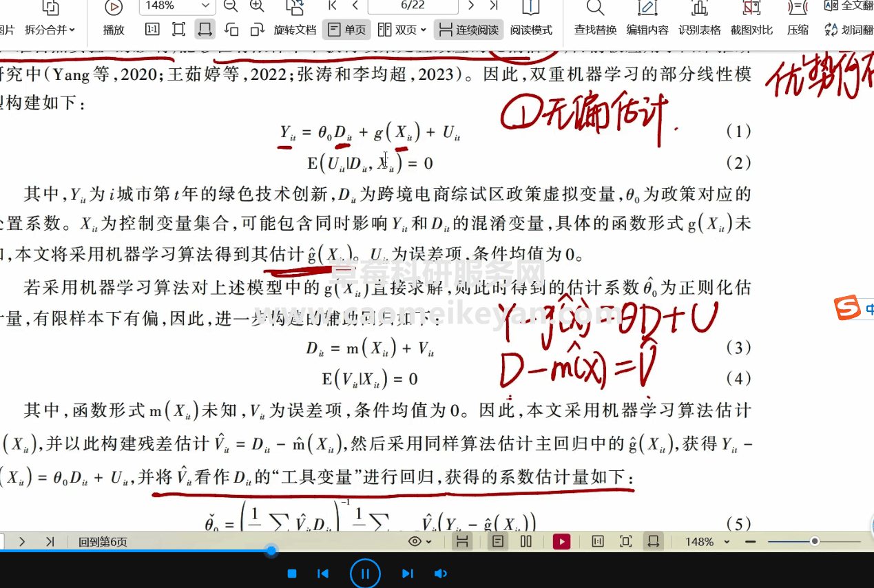The height and width of the screenshot is (588, 874).
Task: Open eye-protection mode dropdown in status bar
Action: 419,542
